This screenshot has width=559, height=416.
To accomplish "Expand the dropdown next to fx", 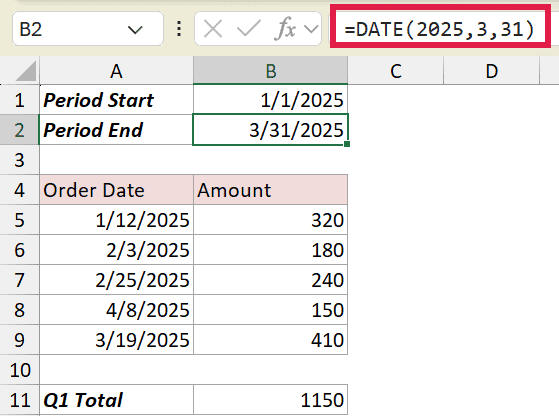I will tap(311, 29).
